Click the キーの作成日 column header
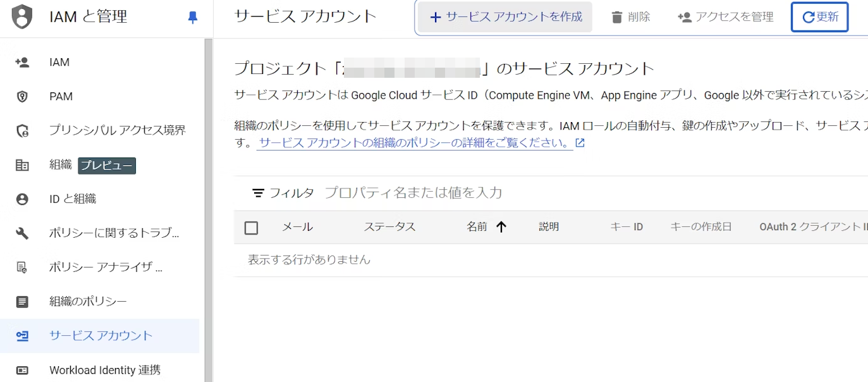This screenshot has width=868, height=382. tap(701, 227)
